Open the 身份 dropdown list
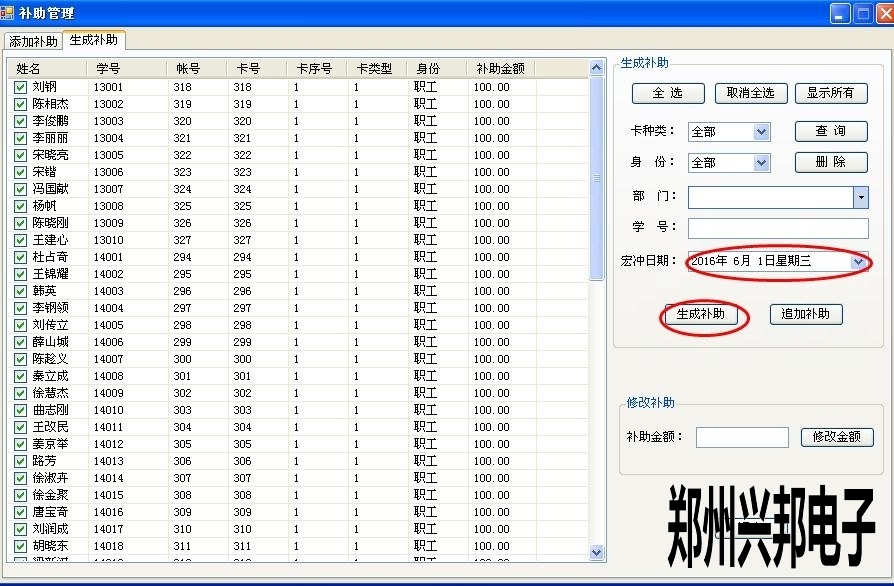This screenshot has height=586, width=894. [x=762, y=163]
